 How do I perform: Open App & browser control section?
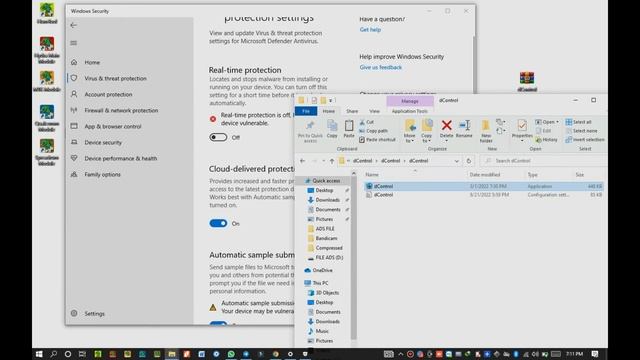coord(113,127)
